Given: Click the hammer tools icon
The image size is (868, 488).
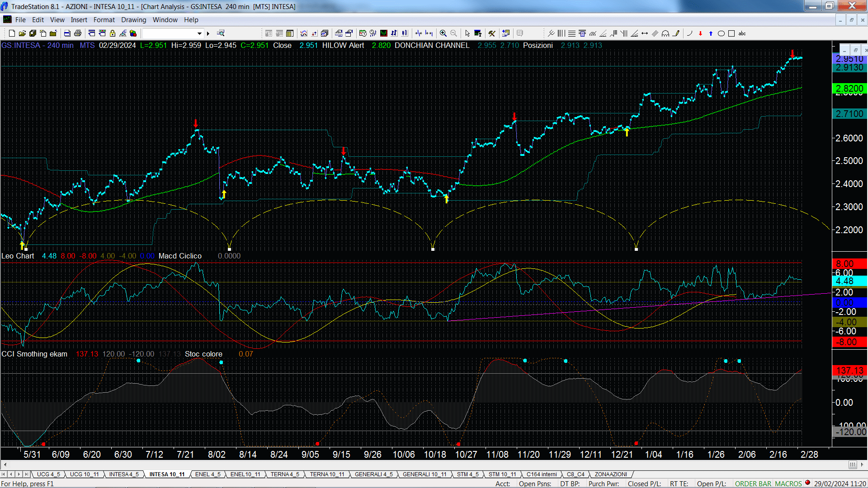Looking at the screenshot, I should pos(492,33).
